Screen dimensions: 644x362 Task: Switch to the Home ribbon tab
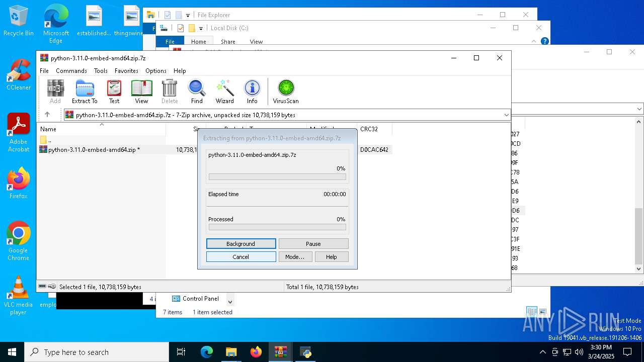tap(198, 42)
